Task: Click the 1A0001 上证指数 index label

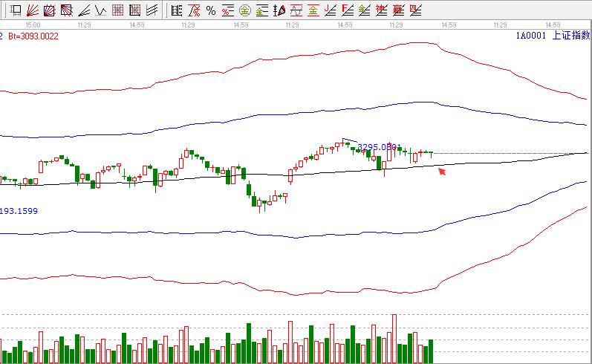Action: pyautogui.click(x=553, y=35)
